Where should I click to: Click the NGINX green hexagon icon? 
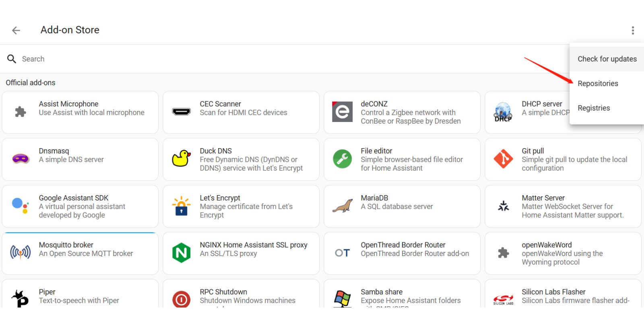click(x=181, y=252)
